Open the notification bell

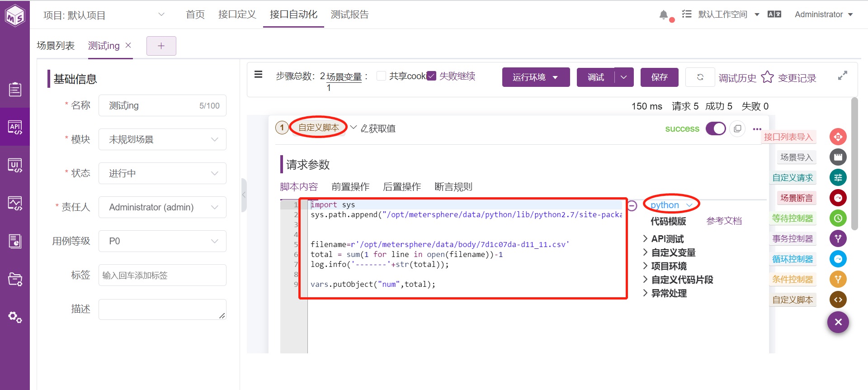[664, 14]
